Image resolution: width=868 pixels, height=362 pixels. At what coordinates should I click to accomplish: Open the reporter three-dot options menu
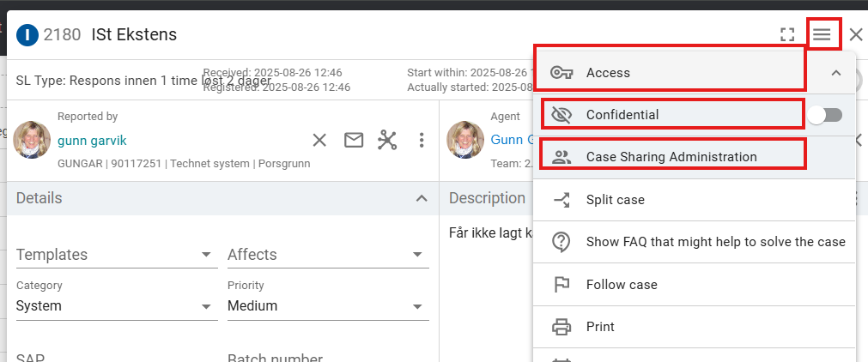tap(422, 140)
